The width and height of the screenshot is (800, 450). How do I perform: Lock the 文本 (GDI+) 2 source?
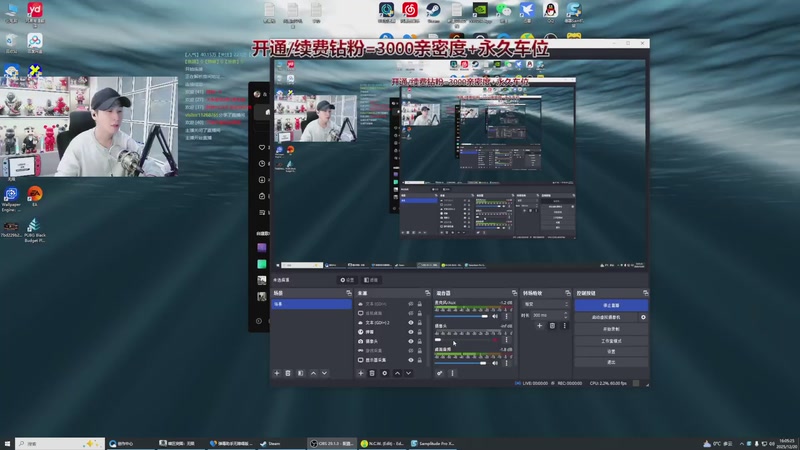point(420,323)
